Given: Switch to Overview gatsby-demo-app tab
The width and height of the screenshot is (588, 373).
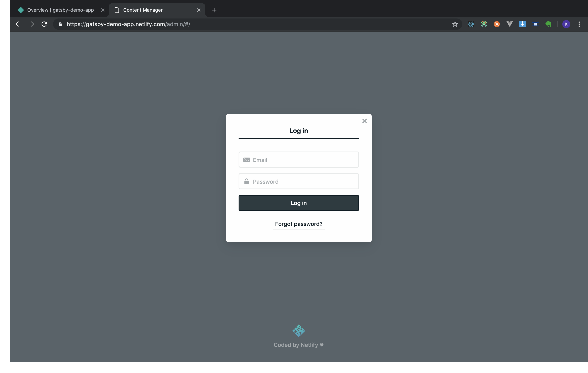Looking at the screenshot, I should 60,10.
